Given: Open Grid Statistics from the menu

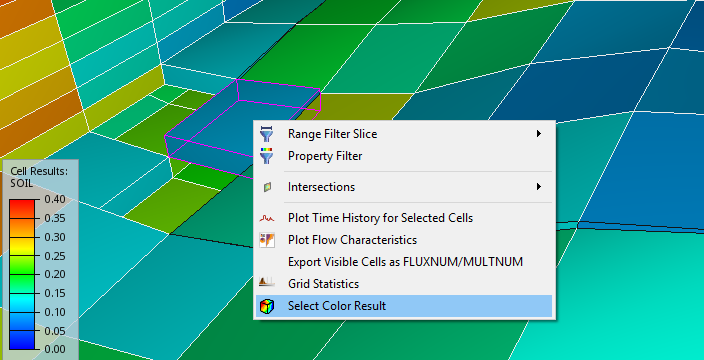Looking at the screenshot, I should click(404, 284).
